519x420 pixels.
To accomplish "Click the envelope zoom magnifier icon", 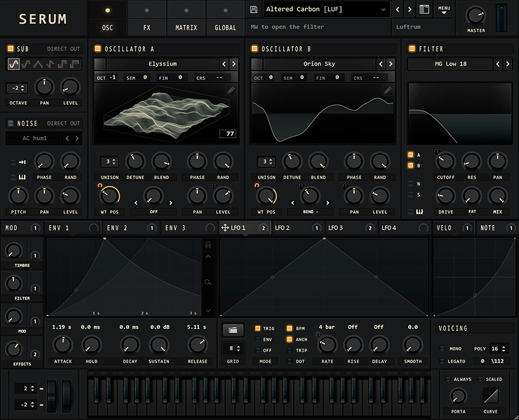I will [208, 282].
